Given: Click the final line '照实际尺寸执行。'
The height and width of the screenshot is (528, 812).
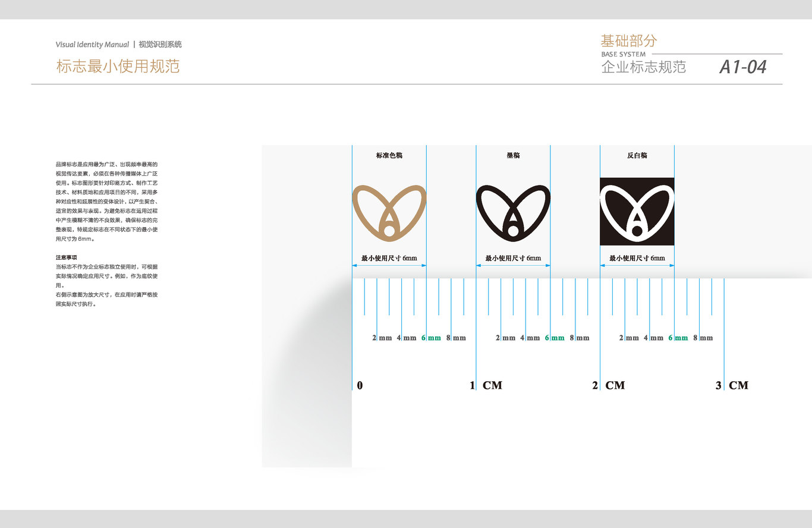Looking at the screenshot, I should 75,304.
